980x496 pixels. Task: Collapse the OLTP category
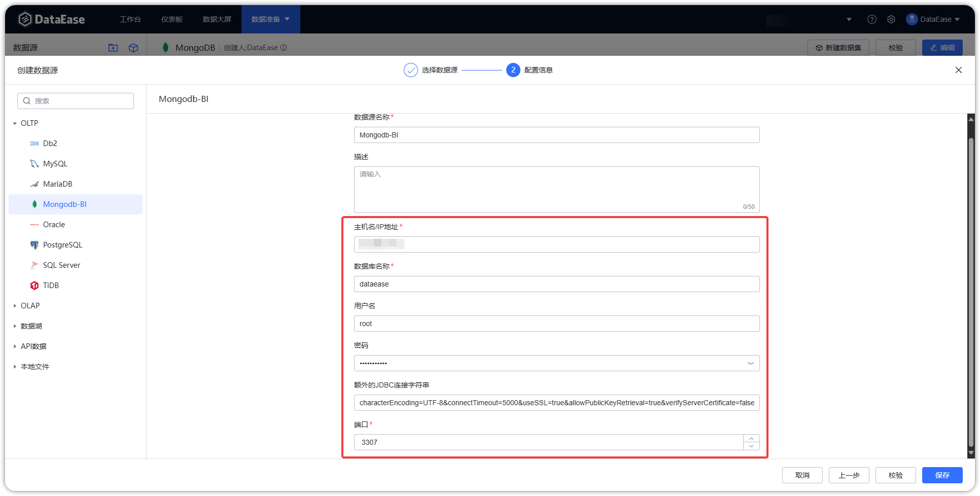coord(15,123)
